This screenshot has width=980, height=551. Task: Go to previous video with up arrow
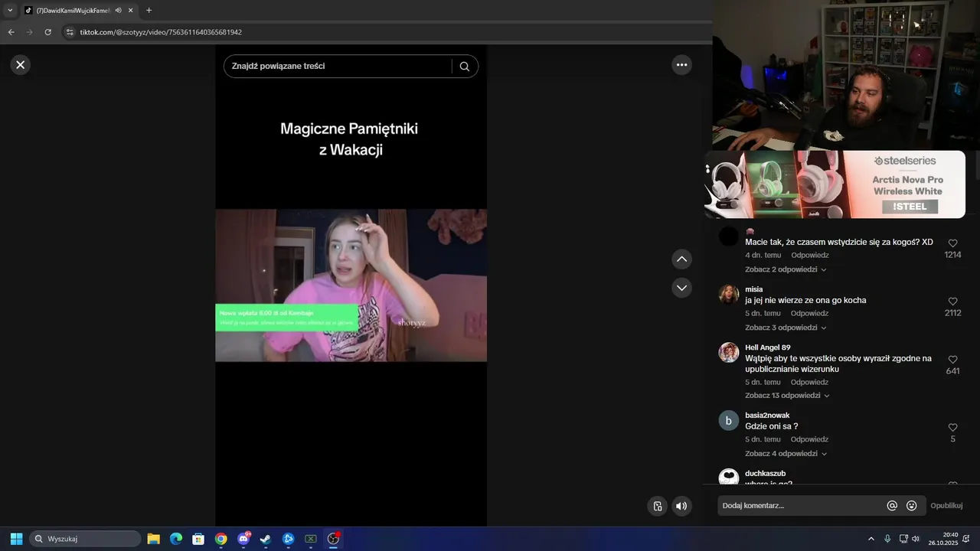click(681, 259)
